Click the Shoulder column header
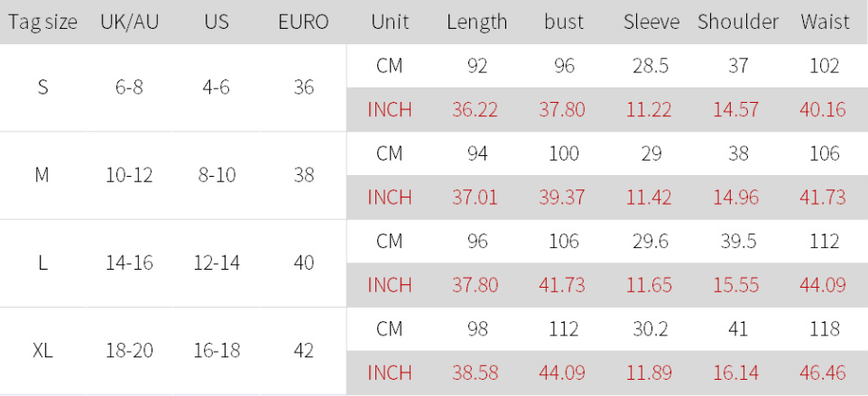Screen dimensions: 868x396 tap(738, 23)
